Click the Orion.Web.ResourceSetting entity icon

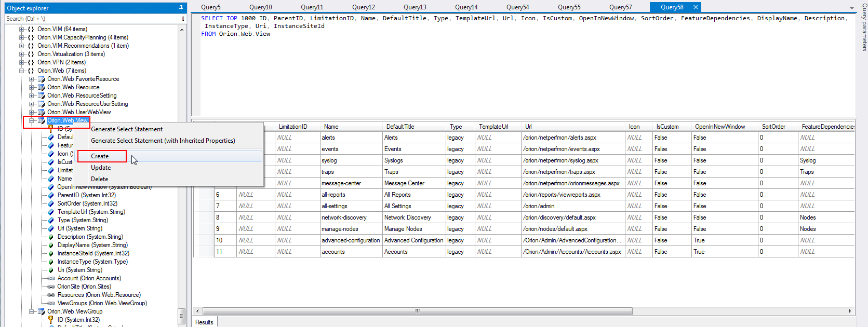coord(42,96)
